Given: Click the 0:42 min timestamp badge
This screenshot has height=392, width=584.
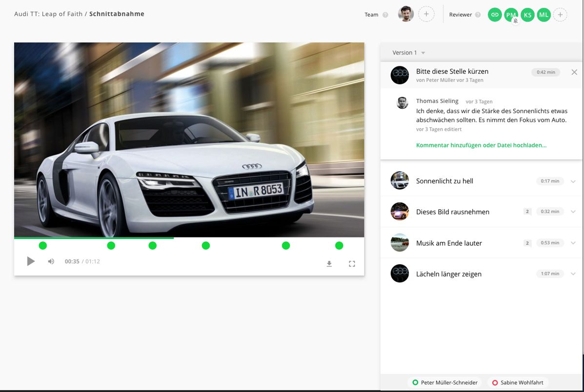Looking at the screenshot, I should (x=545, y=72).
